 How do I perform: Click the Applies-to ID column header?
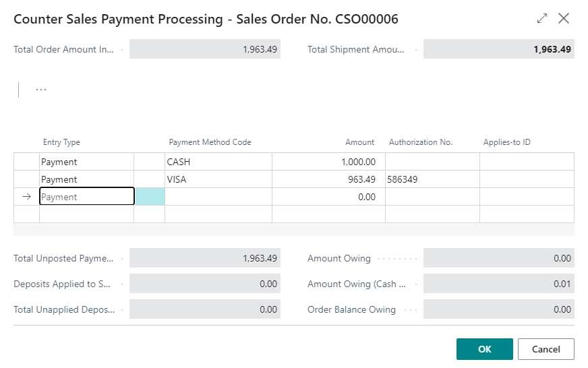[506, 142]
